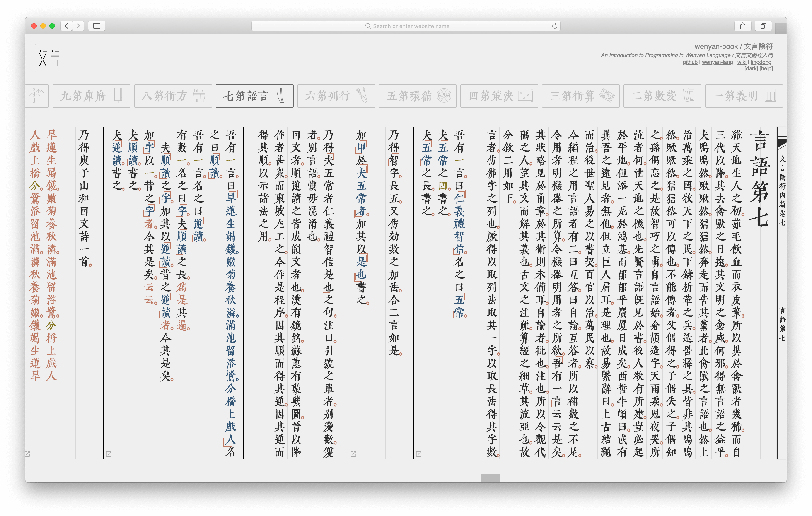Open the 加甲於夫五常者 code block externally
Viewport: 812px width, 516px height.
tap(353, 454)
